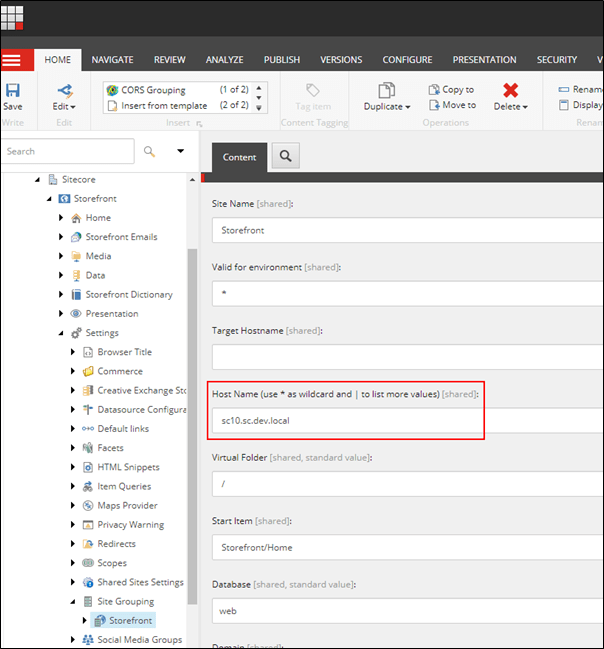Click the Rename ribbon button
This screenshot has height=649, width=604.
tap(580, 89)
